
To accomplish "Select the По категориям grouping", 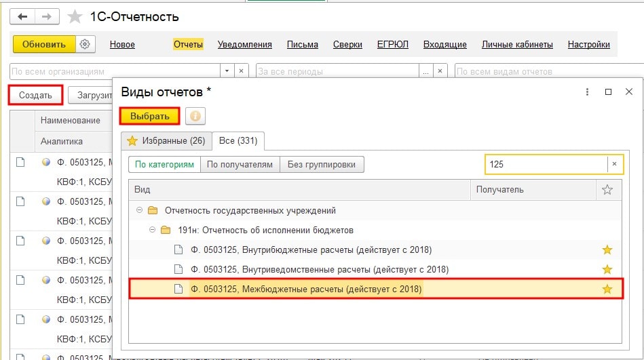I will [164, 165].
